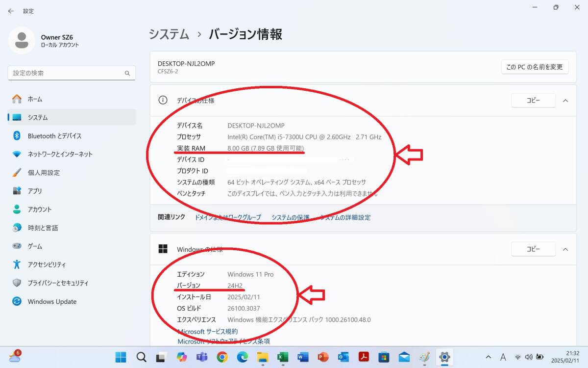
Task: Open Personalization (個人用設定) settings
Action: [x=72, y=173]
